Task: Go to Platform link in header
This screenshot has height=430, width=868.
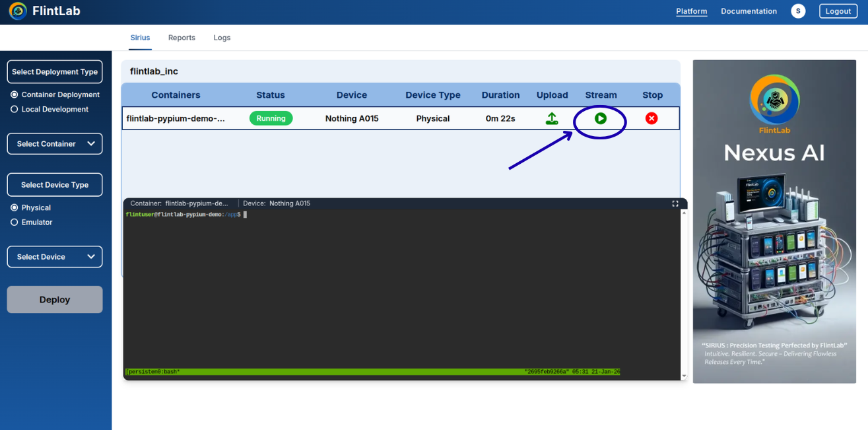Action: (692, 11)
